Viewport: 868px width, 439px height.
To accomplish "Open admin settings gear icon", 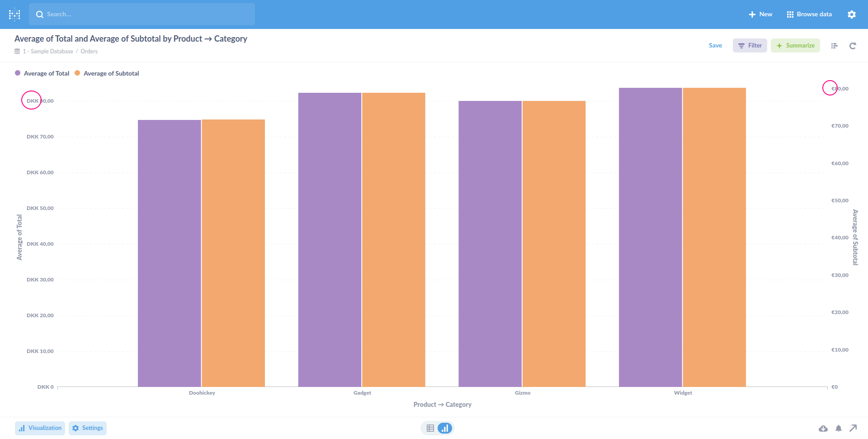I will [x=852, y=14].
